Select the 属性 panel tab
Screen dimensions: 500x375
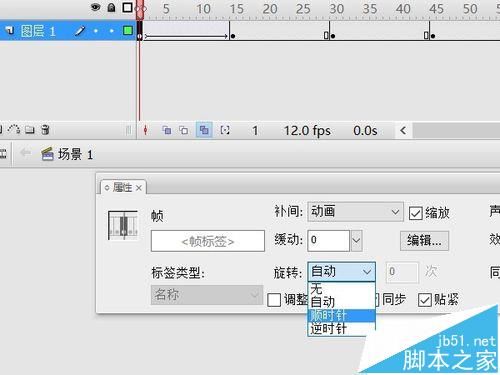(122, 188)
